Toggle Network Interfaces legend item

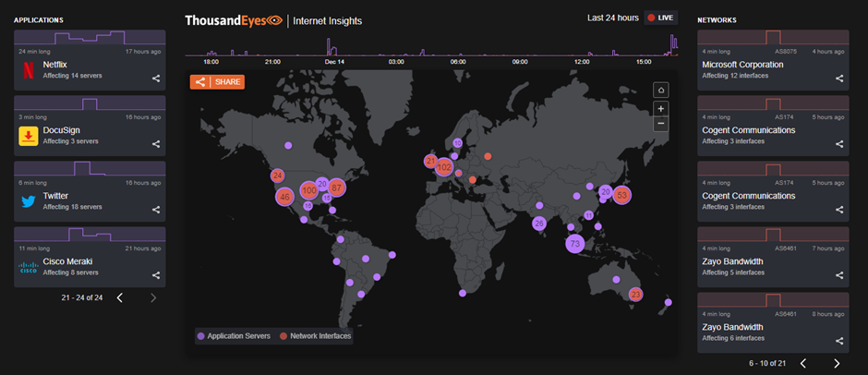(315, 336)
